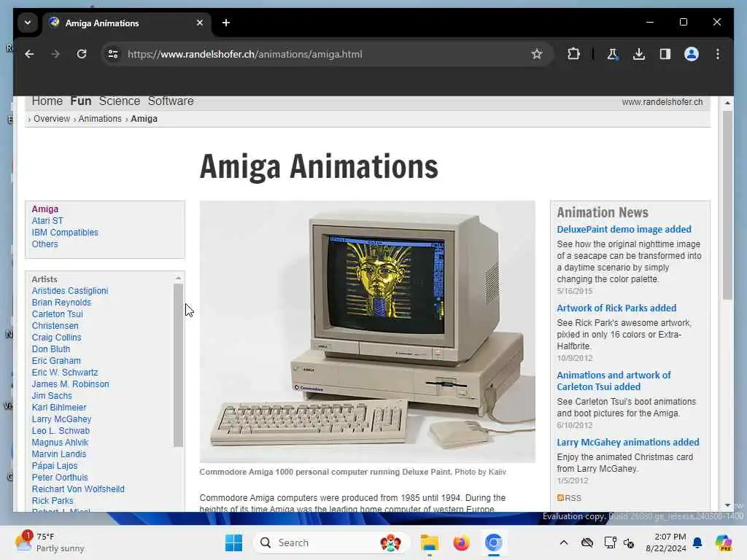Screen dimensions: 747x560
Task: Open artist Larry McGahey
Action: click(x=61, y=419)
